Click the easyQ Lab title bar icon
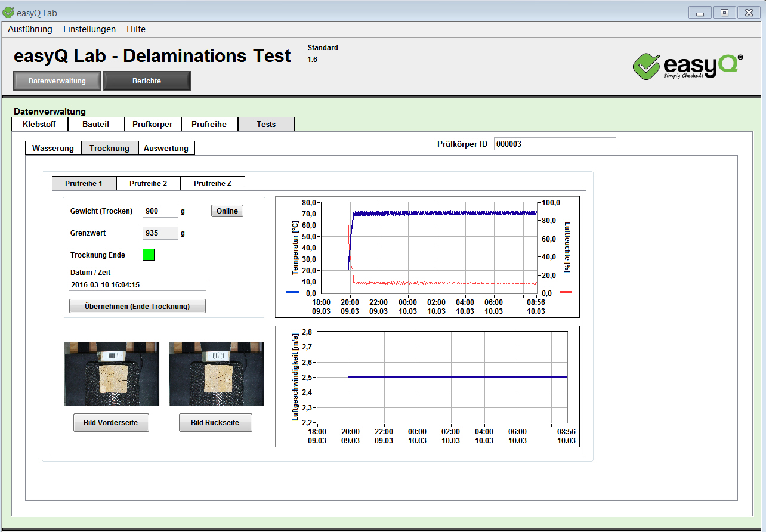Image resolution: width=766 pixels, height=532 pixels. 8,13
